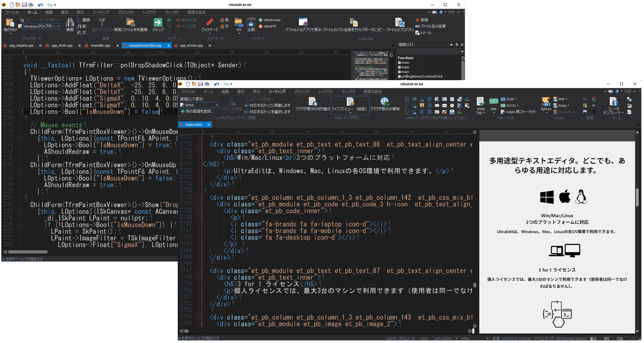Click the green Jump (ジャンプ) arrow icon
The height and width of the screenshot is (343, 644).
(x=158, y=22)
